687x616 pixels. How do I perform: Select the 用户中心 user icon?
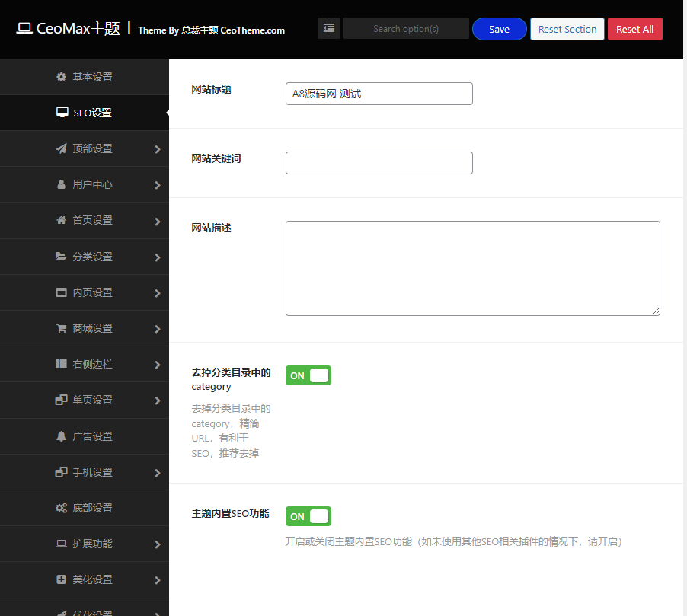[x=61, y=184]
